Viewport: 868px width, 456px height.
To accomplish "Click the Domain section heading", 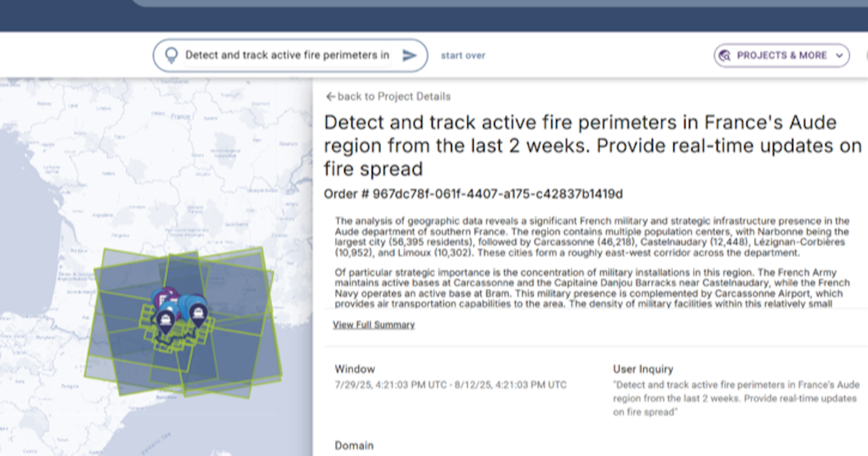I will click(354, 445).
